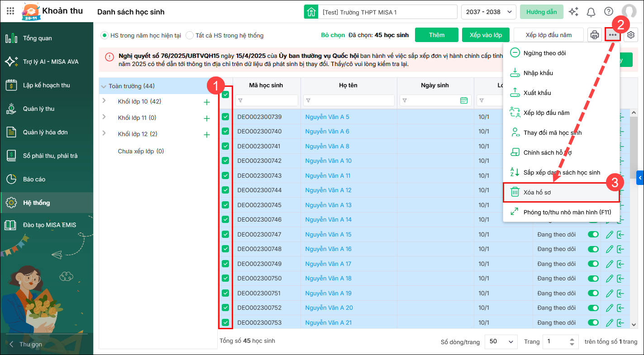Open the apps grid launcher icon
The image size is (644, 355).
tap(10, 12)
